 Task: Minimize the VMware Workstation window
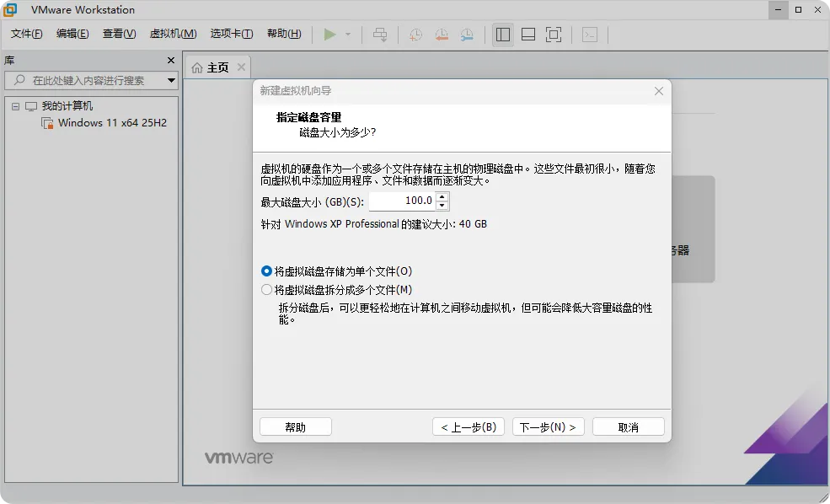coord(778,9)
